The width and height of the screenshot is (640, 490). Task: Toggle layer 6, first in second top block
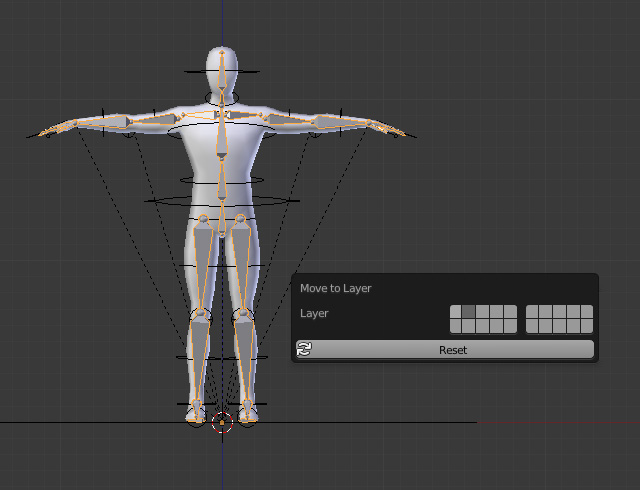(532, 312)
